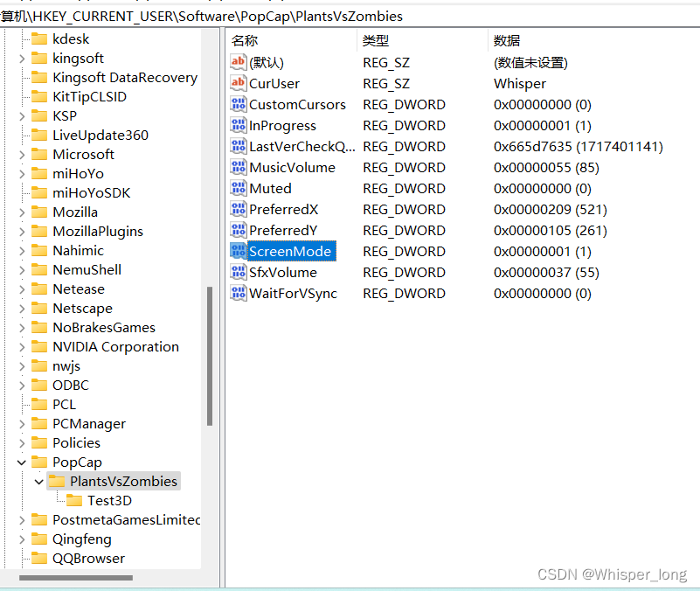This screenshot has width=700, height=591.
Task: Select the Qingfeng key
Action: [x=82, y=539]
